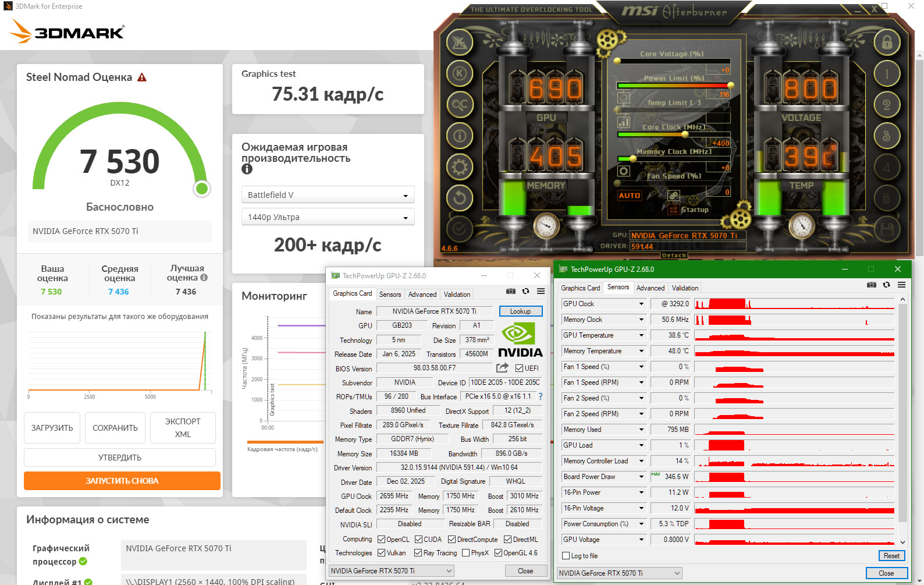Click the Core Clock slider knob in Afterburner

tap(685, 134)
